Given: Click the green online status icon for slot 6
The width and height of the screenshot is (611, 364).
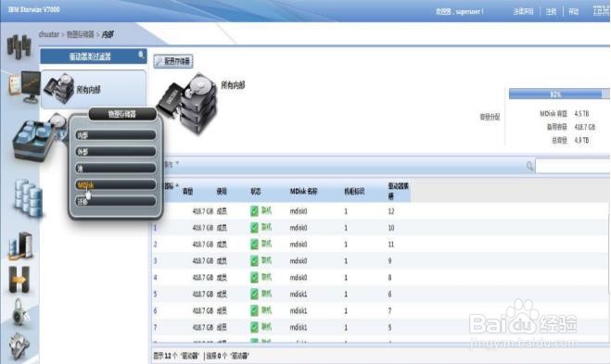Looking at the screenshot, I should [x=254, y=294].
